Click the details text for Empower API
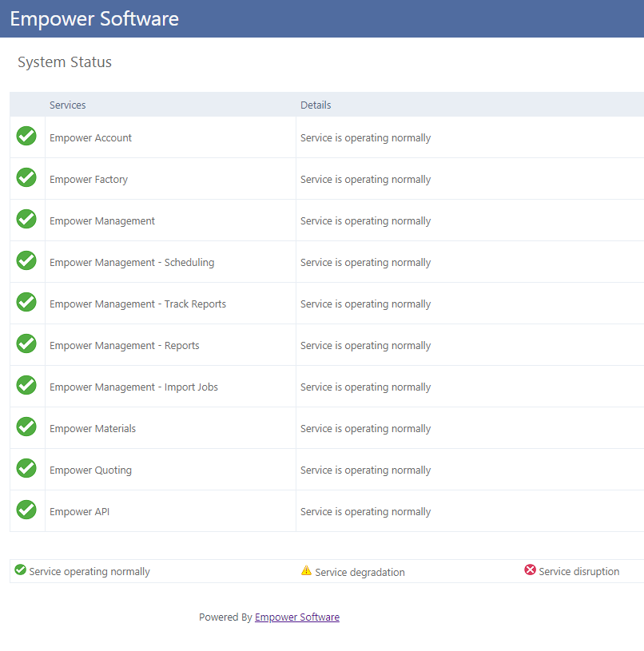The width and height of the screenshot is (644, 651). click(x=365, y=512)
